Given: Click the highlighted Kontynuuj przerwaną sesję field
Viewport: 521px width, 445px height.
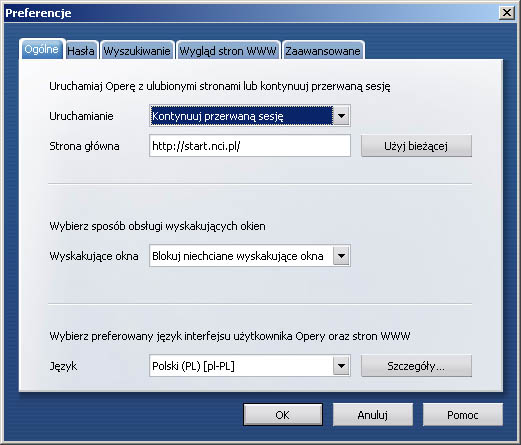Looking at the screenshot, I should coord(241,116).
